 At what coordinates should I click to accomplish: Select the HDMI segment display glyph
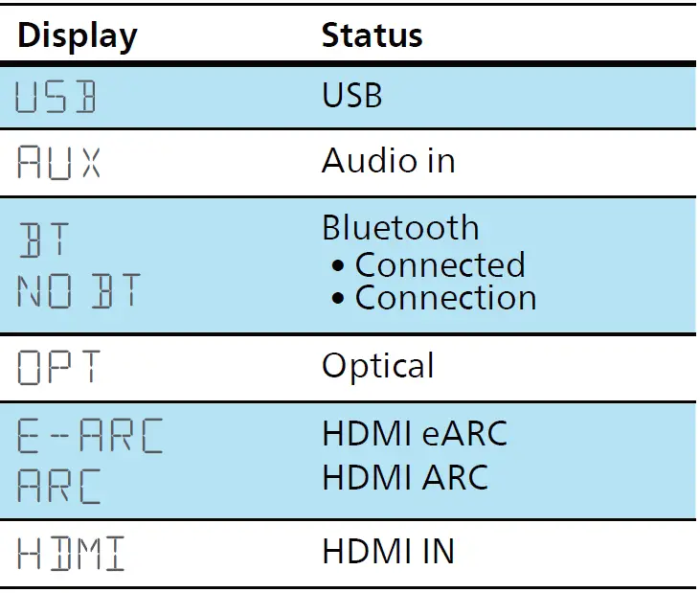click(71, 555)
